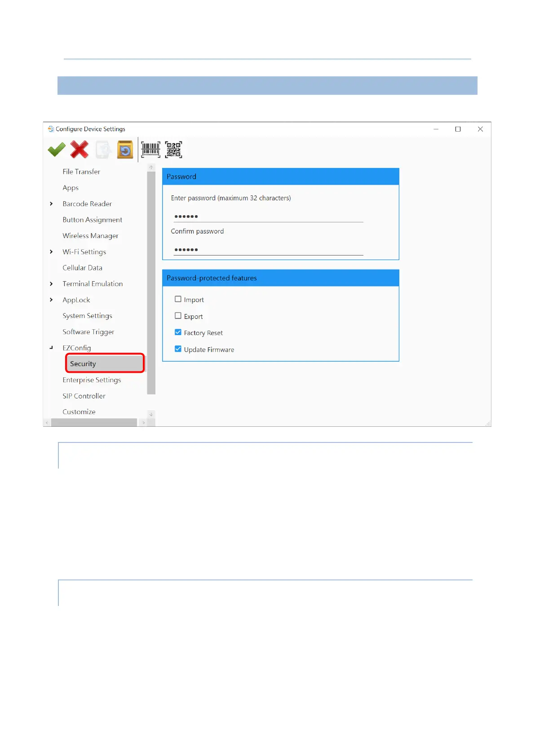
Task: Cancel changes with red X icon
Action: point(80,150)
